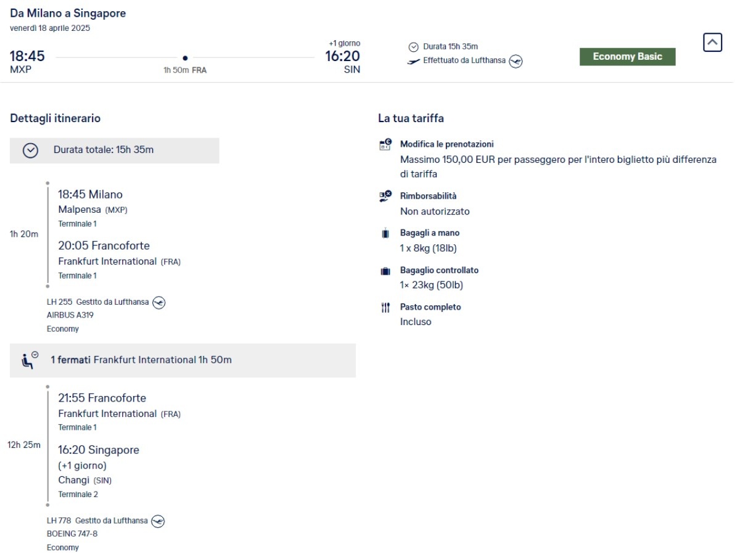Click the Modifica le prenotazioni calendar icon
740x560 pixels.
385,144
